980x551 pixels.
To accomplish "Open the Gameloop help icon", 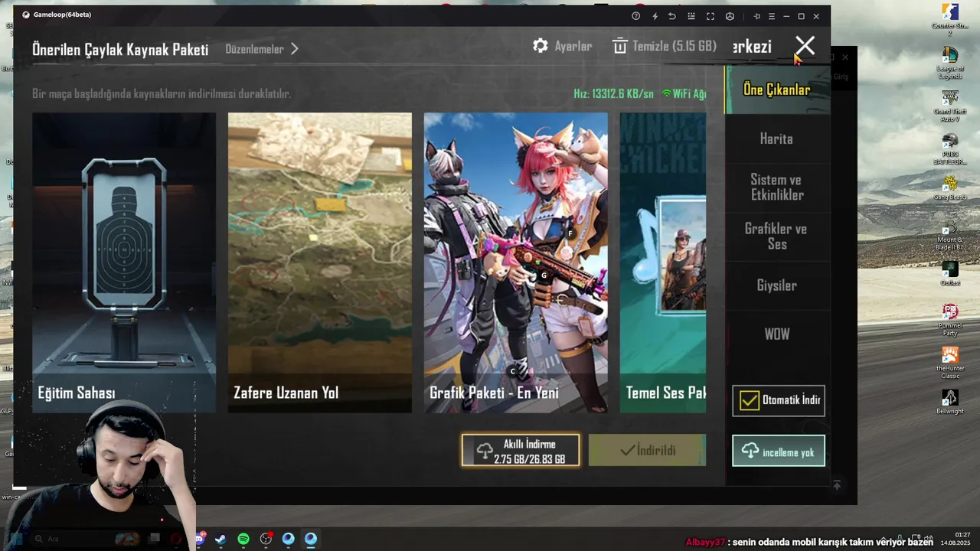I will 635,16.
